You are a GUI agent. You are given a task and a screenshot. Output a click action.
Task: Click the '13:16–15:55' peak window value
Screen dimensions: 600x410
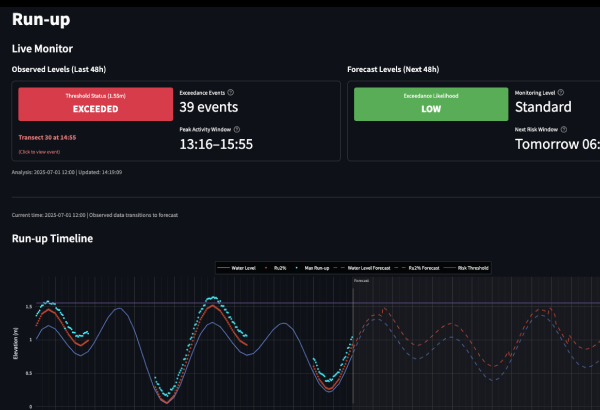coord(216,144)
